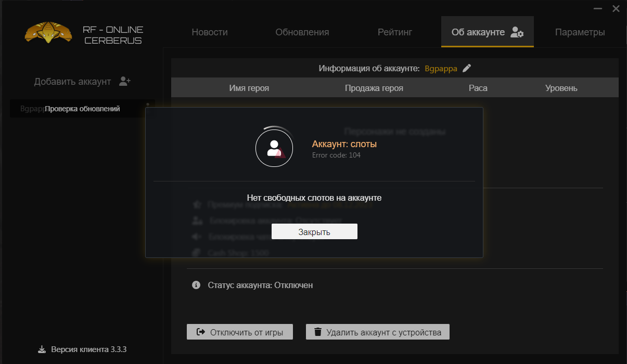Open the Параметры tab
The image size is (627, 364).
click(x=580, y=32)
